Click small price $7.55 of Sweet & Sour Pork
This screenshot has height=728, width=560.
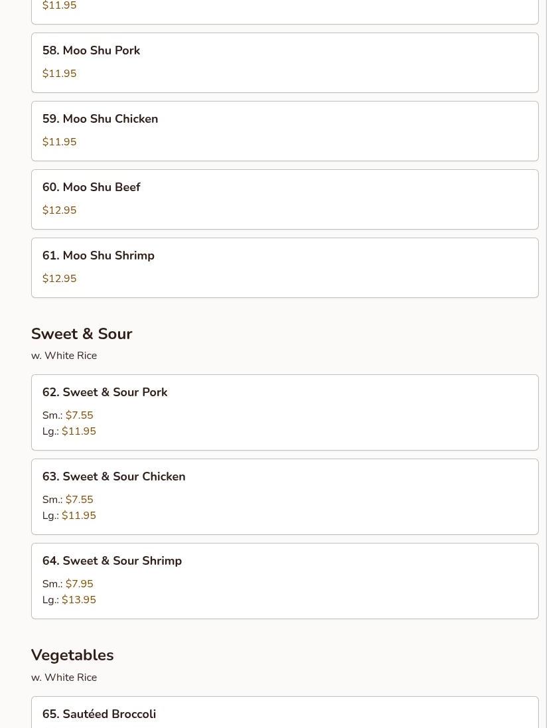(79, 415)
